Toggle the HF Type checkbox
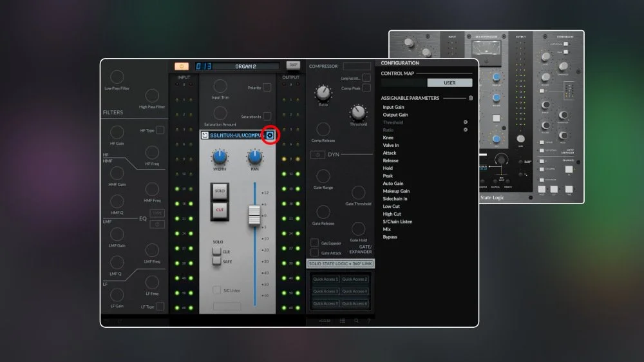The image size is (644, 362). pyautogui.click(x=160, y=130)
